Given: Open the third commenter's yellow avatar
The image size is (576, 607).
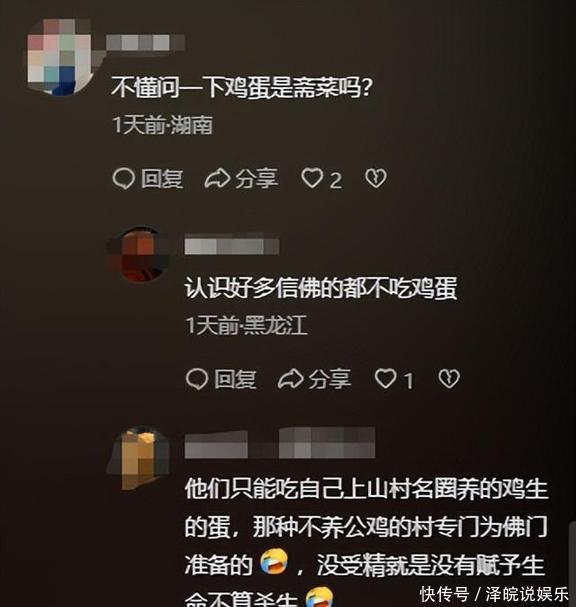Looking at the screenshot, I should coord(139,458).
